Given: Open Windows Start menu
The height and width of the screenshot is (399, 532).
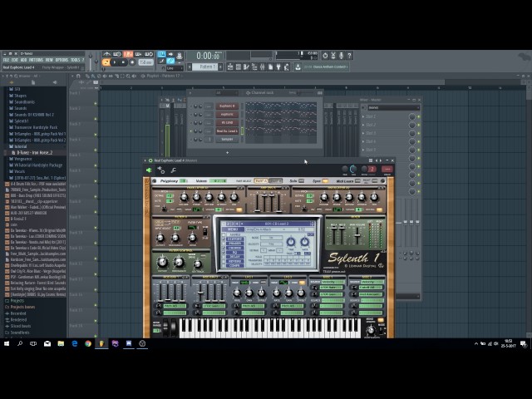Looking at the screenshot, I should [7, 343].
